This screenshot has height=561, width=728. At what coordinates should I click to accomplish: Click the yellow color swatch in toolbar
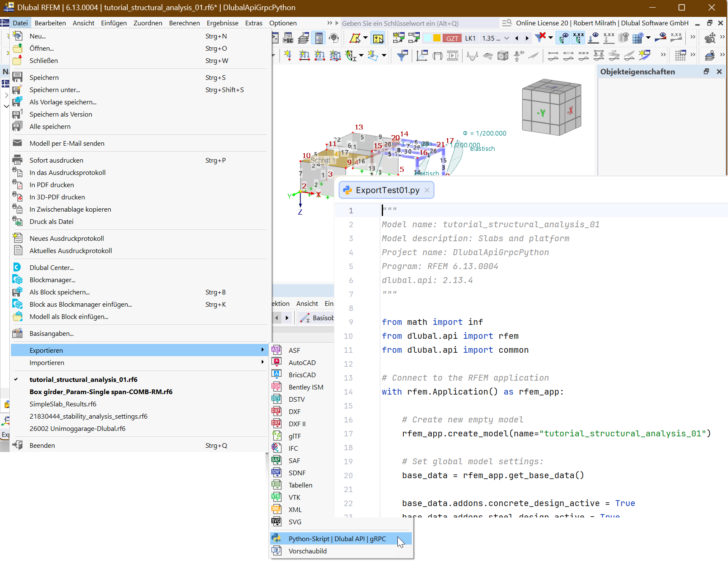point(437,38)
